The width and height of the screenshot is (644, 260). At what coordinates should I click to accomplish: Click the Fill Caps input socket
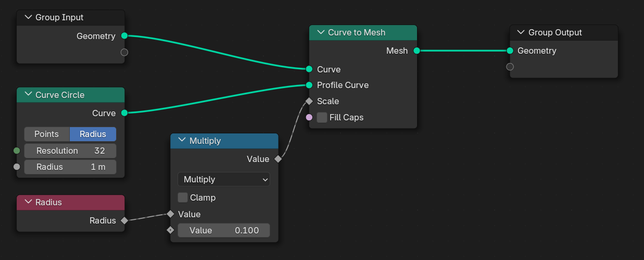(x=309, y=117)
